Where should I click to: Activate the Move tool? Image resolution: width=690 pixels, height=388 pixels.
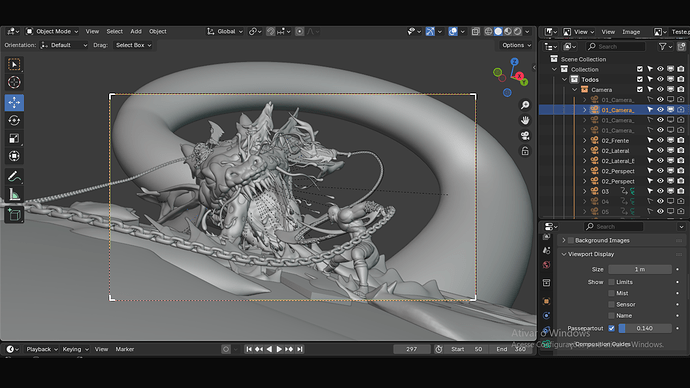tap(14, 102)
